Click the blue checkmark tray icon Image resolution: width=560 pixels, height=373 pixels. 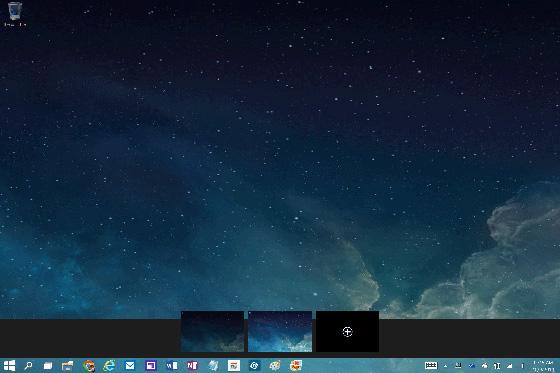(472, 365)
